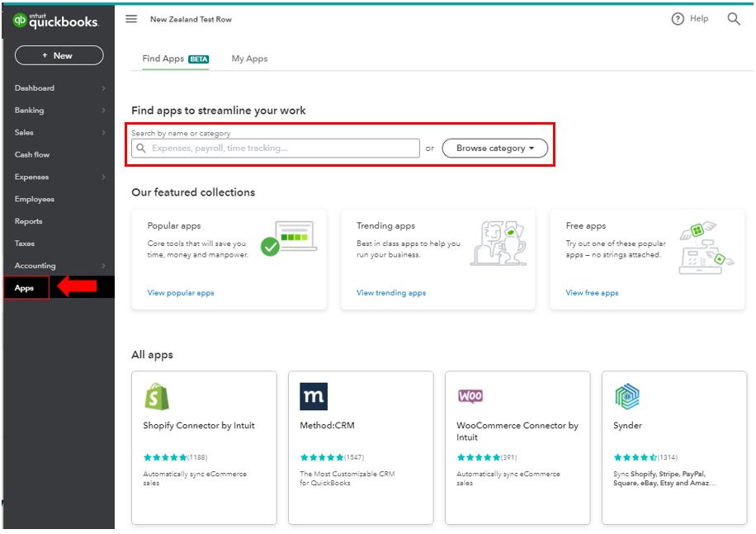
Task: Open Dashboard in the sidebar
Action: (34, 88)
